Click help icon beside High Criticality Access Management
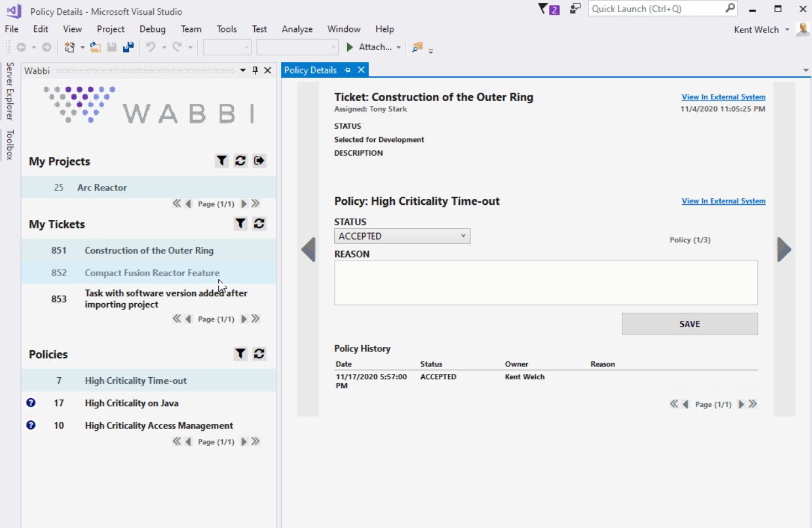The image size is (812, 528). [31, 425]
